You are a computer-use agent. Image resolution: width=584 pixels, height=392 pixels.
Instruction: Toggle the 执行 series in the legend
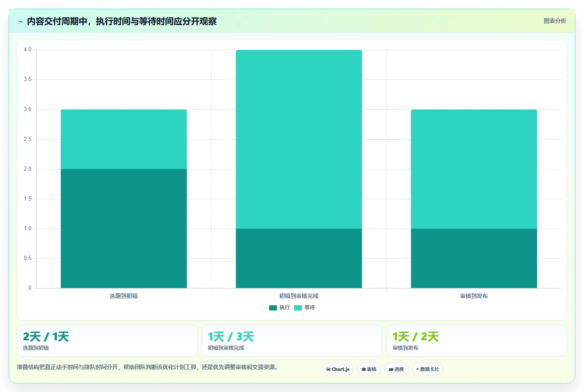tap(279, 307)
